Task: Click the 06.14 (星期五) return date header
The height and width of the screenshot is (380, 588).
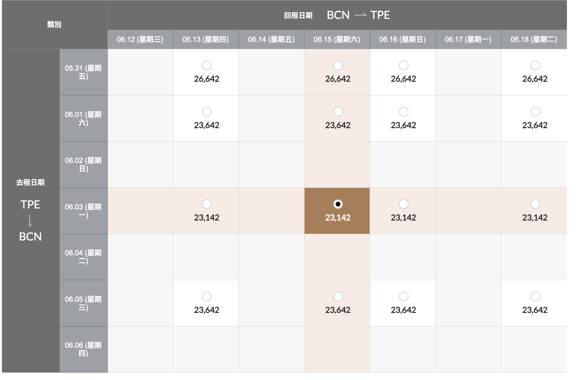Action: [x=271, y=39]
